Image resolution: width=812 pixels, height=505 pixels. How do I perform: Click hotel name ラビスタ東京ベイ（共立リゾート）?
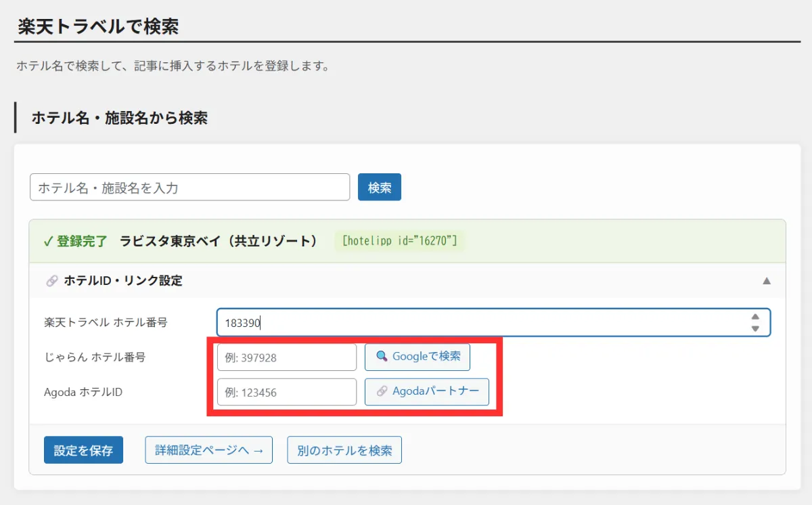pos(219,242)
